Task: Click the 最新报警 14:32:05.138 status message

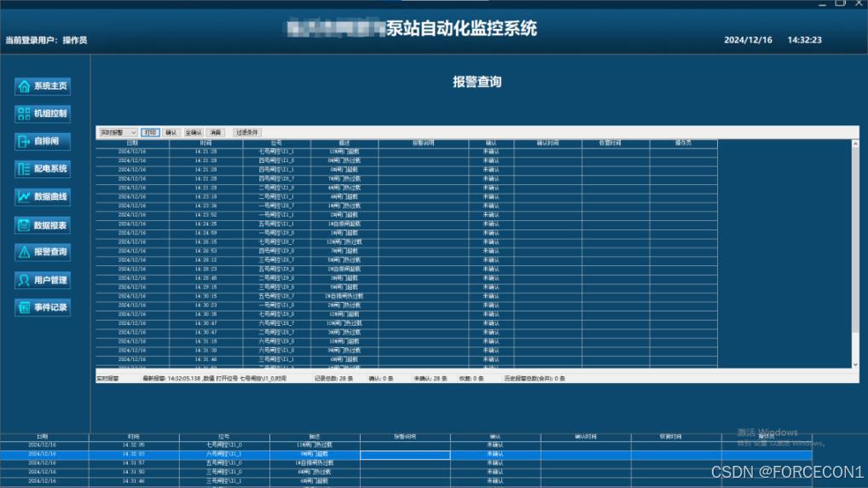Action: tap(215, 378)
